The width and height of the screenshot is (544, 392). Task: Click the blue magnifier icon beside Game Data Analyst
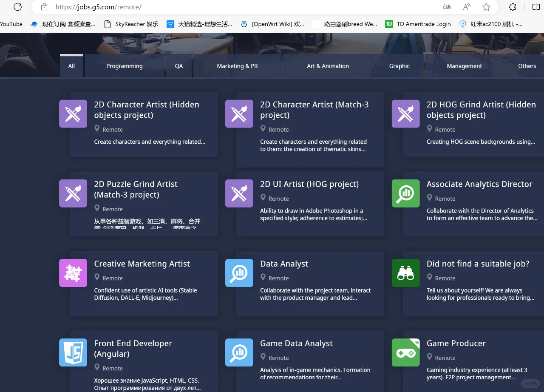(x=239, y=352)
